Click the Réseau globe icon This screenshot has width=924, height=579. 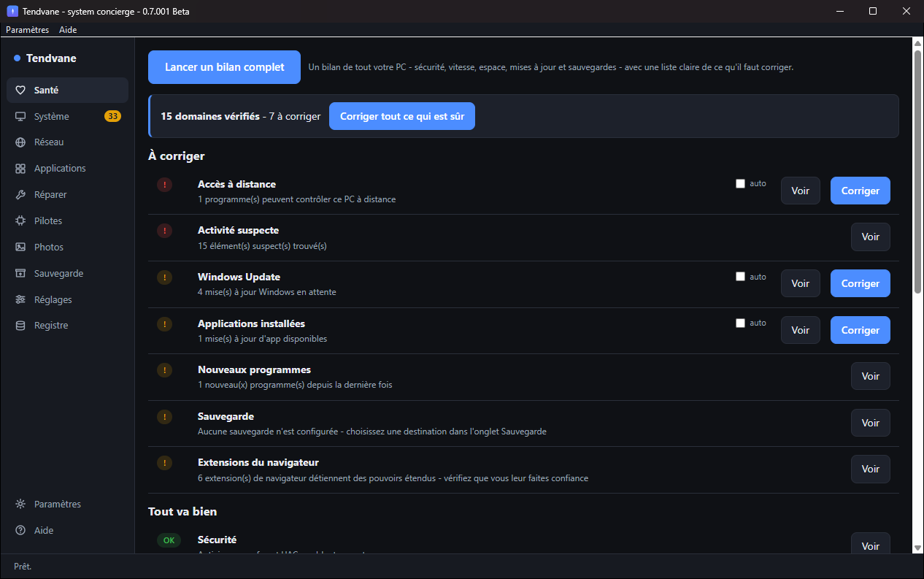coord(20,142)
